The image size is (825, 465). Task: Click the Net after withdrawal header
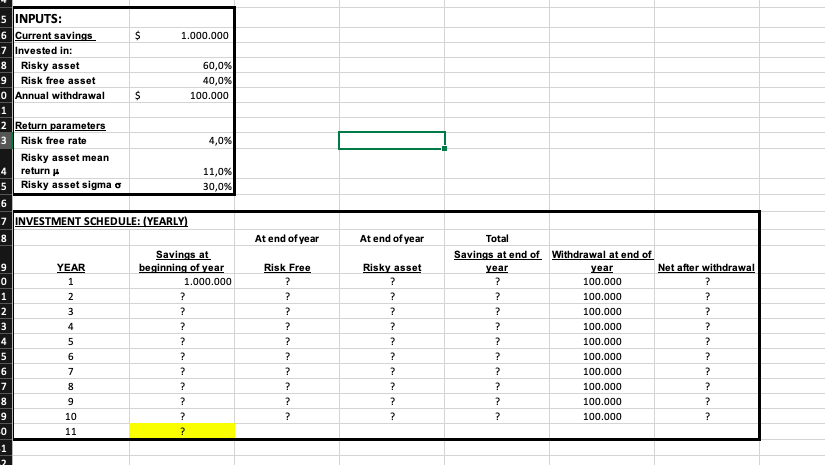click(707, 267)
